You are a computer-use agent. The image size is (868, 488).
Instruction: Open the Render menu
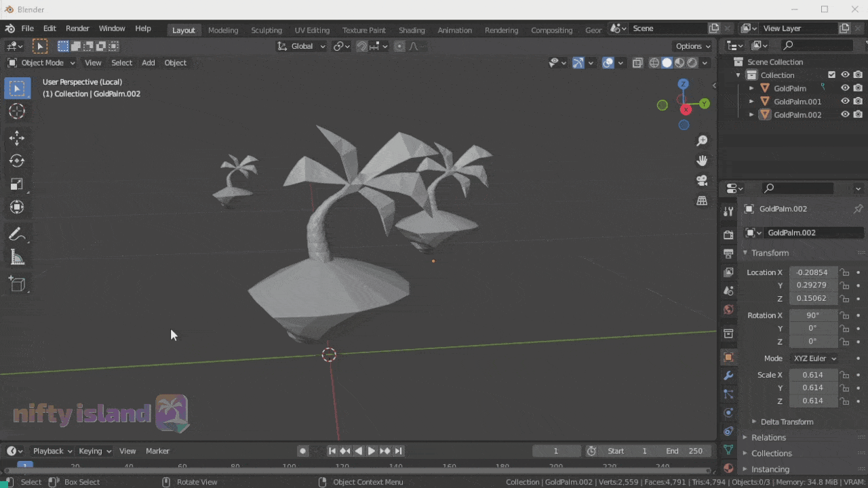click(77, 28)
